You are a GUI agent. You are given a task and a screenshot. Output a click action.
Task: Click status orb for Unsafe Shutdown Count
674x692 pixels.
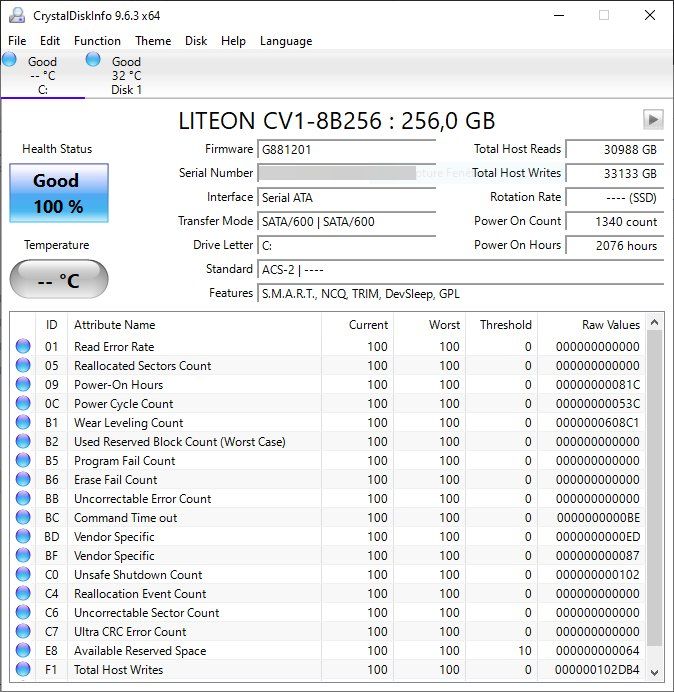coord(23,574)
